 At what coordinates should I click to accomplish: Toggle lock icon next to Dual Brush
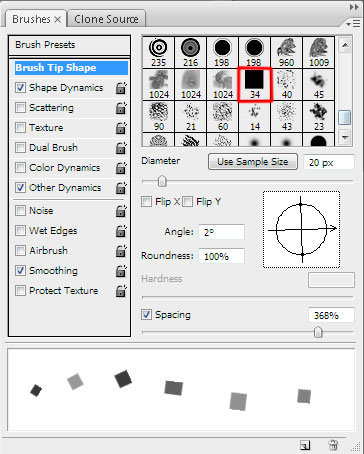[x=121, y=148]
